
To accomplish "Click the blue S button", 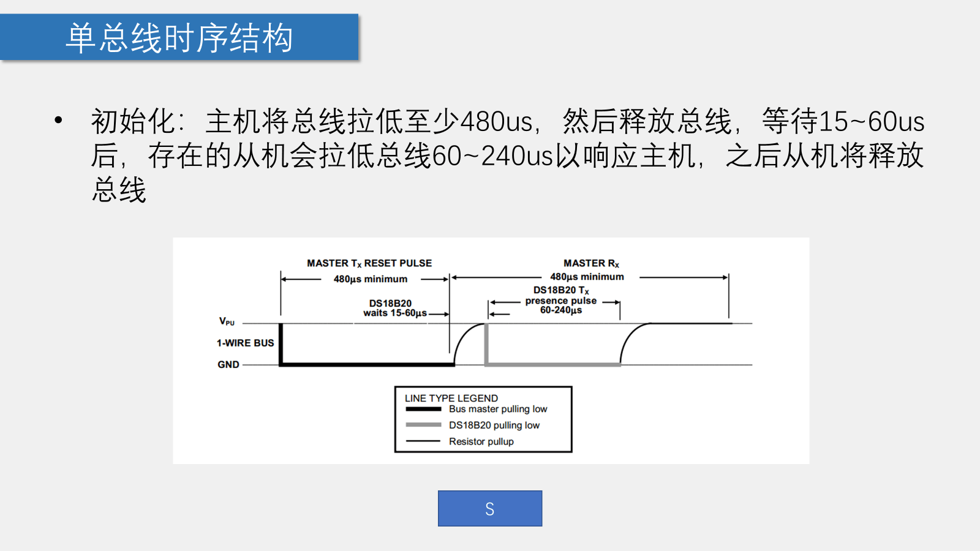I will [x=489, y=508].
